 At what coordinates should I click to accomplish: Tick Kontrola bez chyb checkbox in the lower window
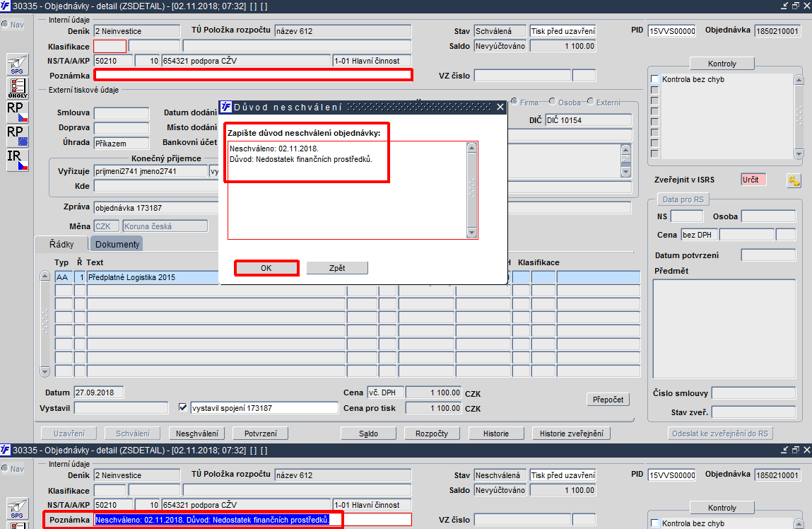(654, 523)
